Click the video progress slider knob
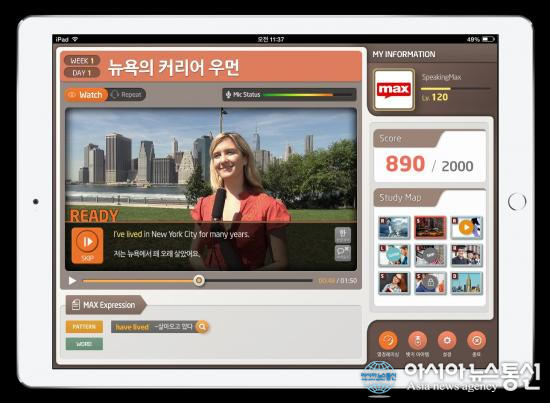The height and width of the screenshot is (403, 550). pos(199,280)
